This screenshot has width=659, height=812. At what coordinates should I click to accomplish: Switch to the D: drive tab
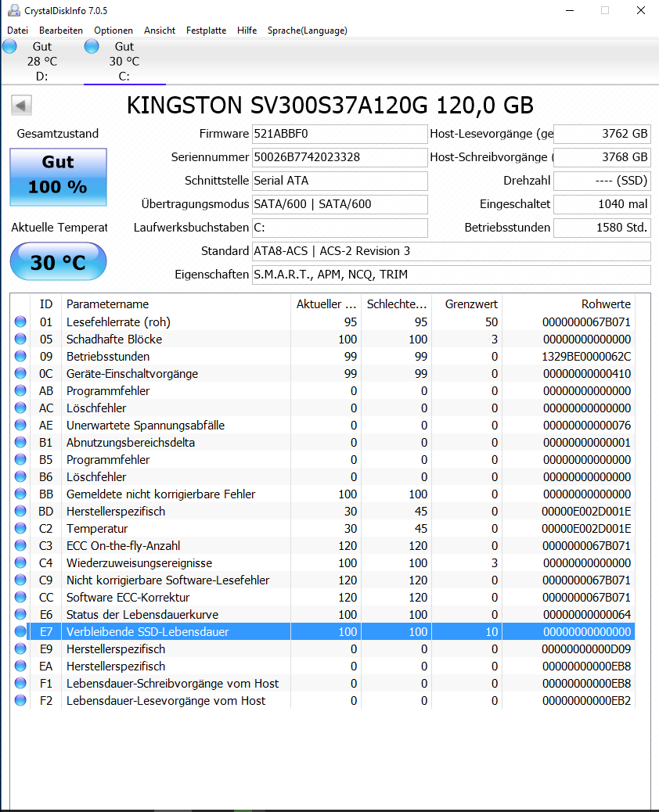[x=42, y=62]
